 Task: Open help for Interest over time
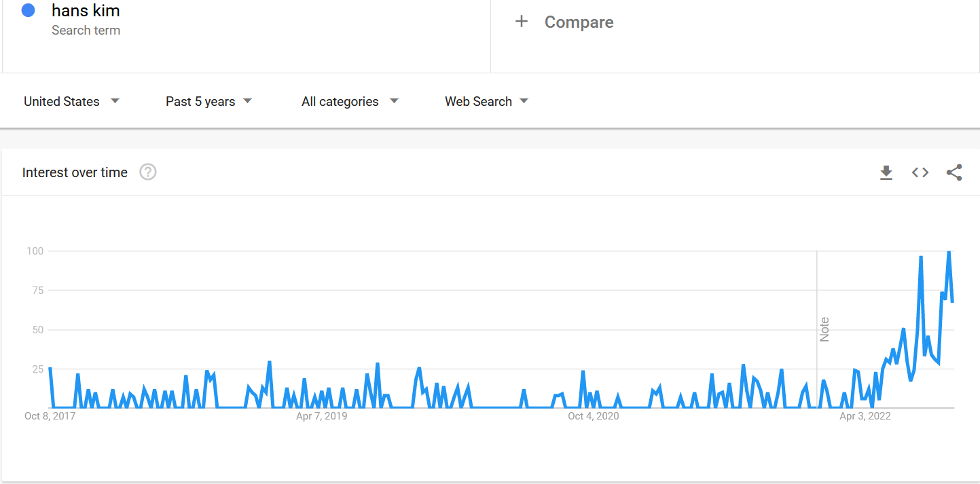click(148, 172)
